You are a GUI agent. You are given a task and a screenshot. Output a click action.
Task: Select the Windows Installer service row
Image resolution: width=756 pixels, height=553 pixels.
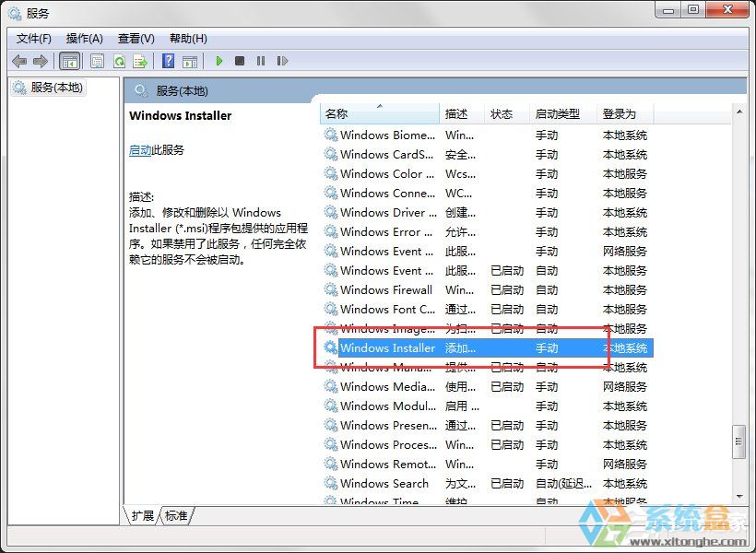tap(487, 348)
